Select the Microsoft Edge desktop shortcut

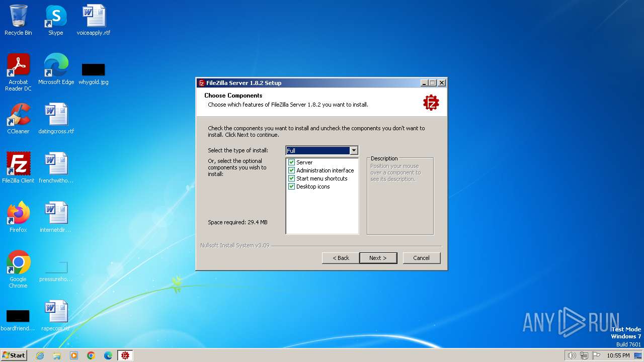pos(56,69)
